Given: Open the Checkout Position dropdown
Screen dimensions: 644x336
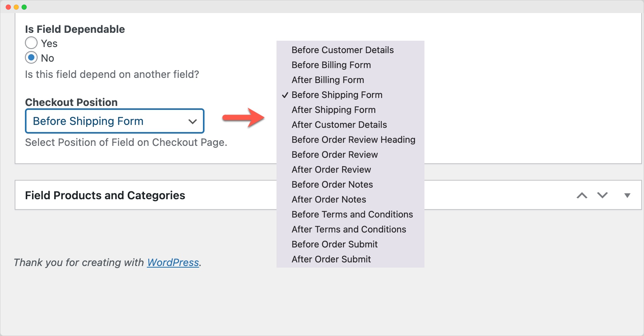Looking at the screenshot, I should click(x=115, y=121).
